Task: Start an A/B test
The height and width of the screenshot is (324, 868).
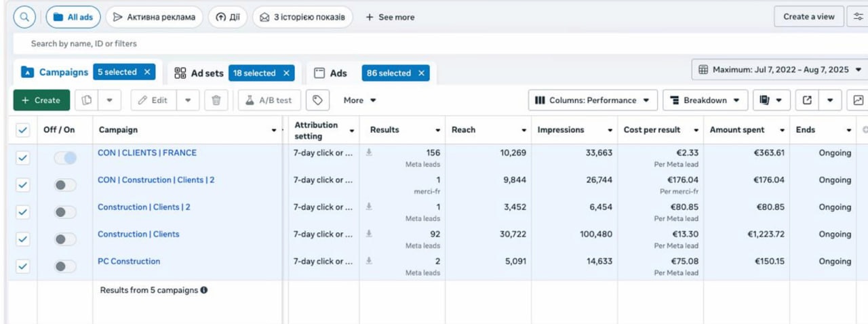Action: [x=269, y=100]
